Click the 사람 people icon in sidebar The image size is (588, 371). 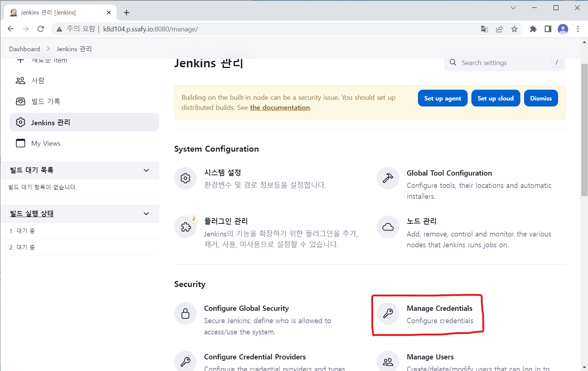[21, 80]
